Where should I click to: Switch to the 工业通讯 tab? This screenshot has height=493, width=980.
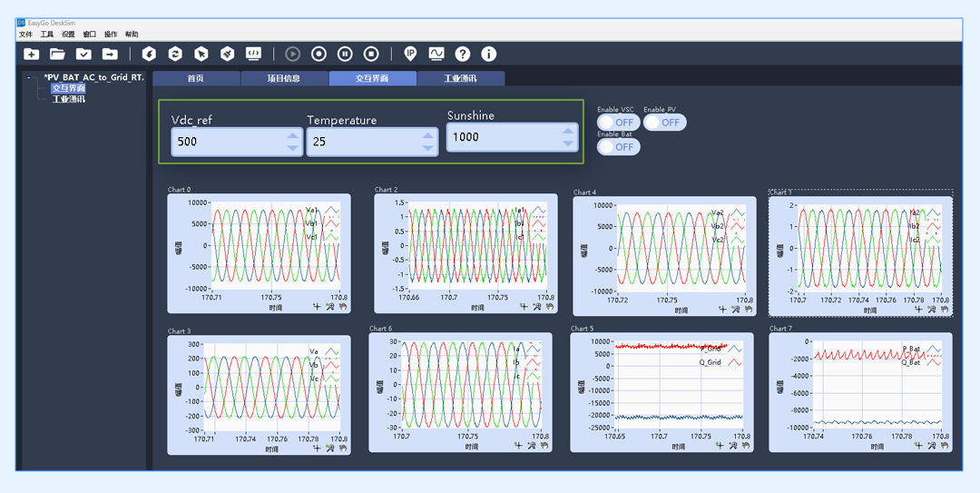[x=461, y=78]
